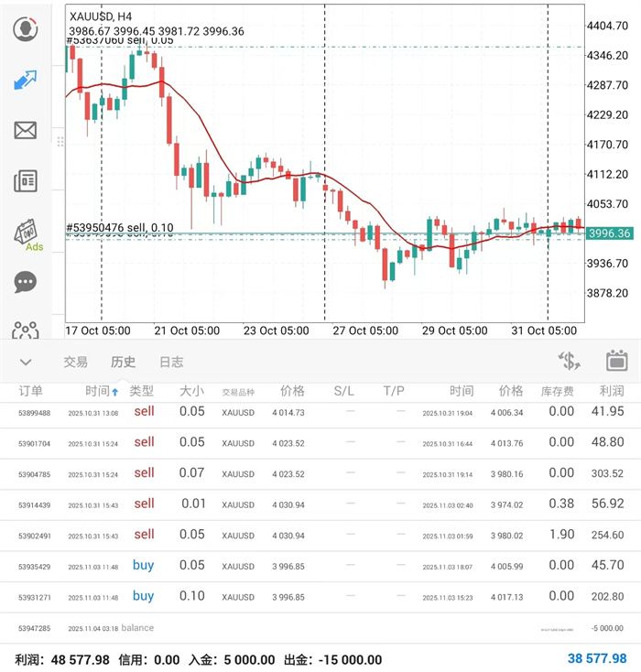
Task: Click close price 3 974.02
Action: (x=506, y=504)
